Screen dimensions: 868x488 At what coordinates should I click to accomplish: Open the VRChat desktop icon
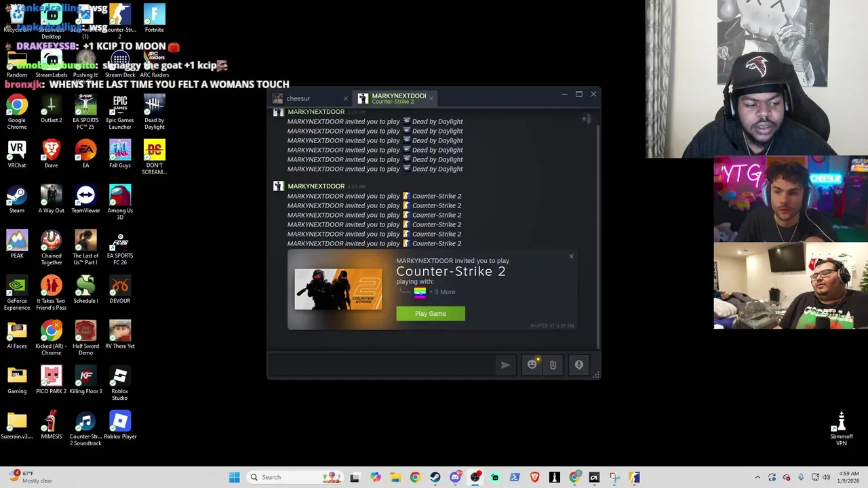point(17,154)
